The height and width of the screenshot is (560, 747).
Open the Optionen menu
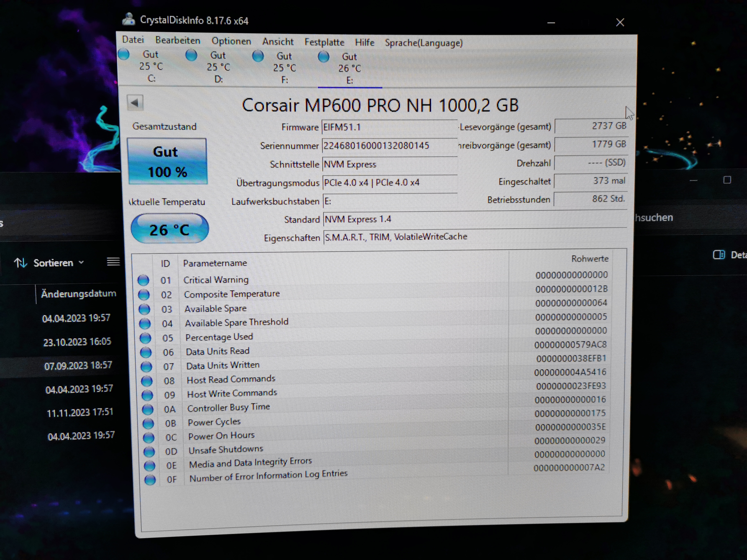point(231,41)
